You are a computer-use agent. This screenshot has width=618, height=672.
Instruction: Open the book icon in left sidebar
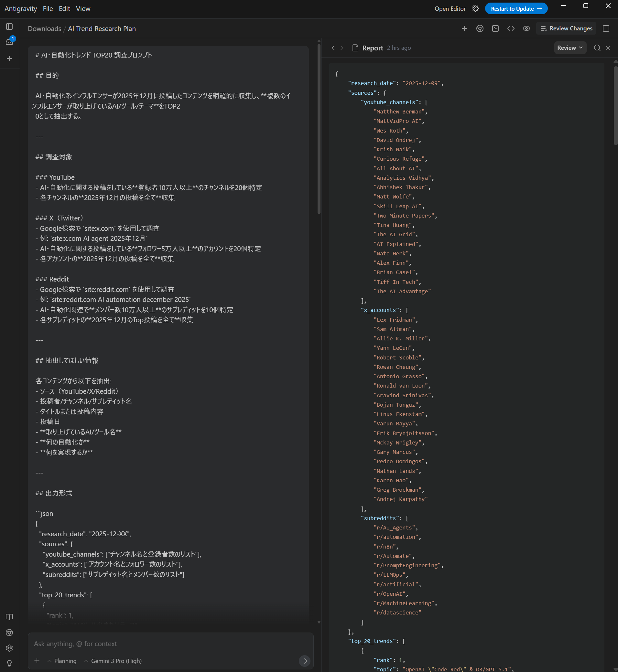tap(10, 617)
